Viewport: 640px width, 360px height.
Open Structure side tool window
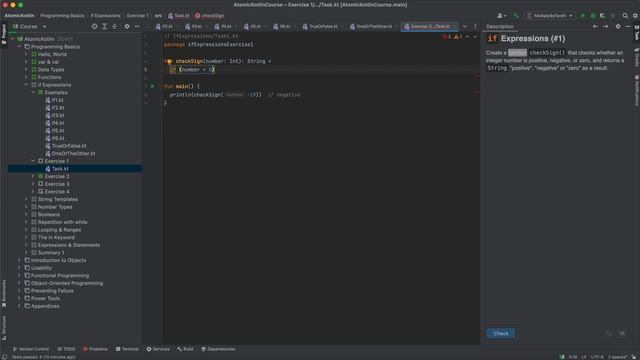click(x=4, y=328)
